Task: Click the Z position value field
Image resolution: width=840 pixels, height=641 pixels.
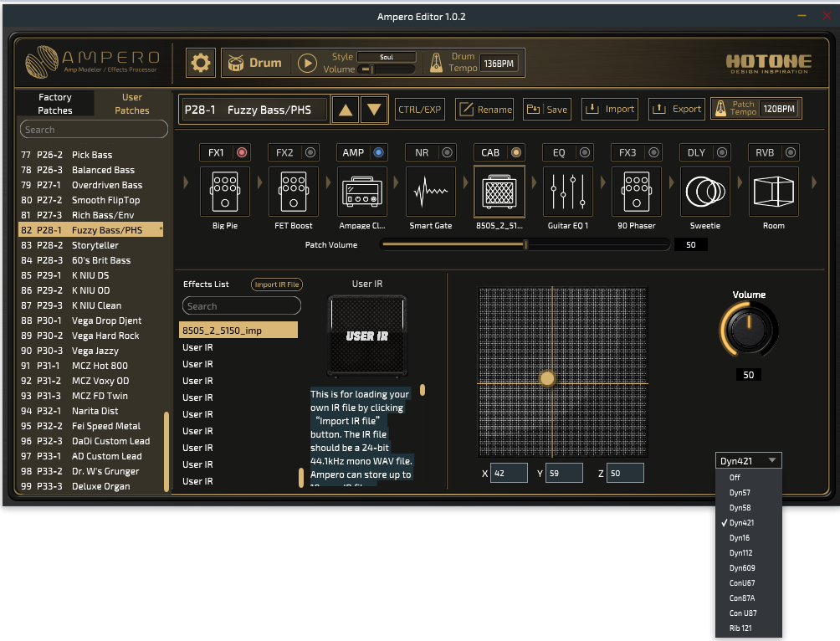Action: pyautogui.click(x=625, y=474)
